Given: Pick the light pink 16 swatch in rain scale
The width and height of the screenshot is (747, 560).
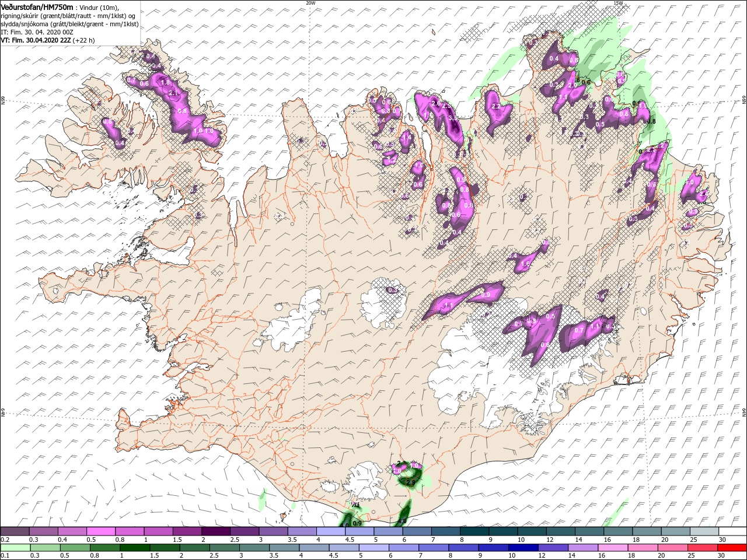Looking at the screenshot, I should pyautogui.click(x=612, y=548).
